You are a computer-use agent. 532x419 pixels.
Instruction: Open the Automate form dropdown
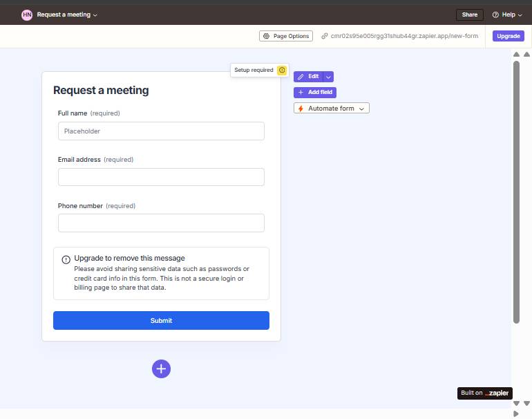click(x=332, y=109)
